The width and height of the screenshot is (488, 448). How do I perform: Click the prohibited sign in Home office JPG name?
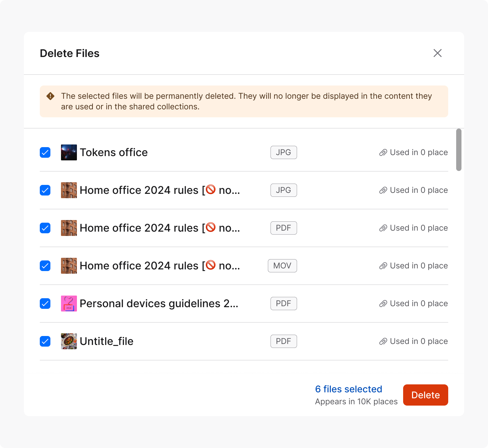pos(211,190)
